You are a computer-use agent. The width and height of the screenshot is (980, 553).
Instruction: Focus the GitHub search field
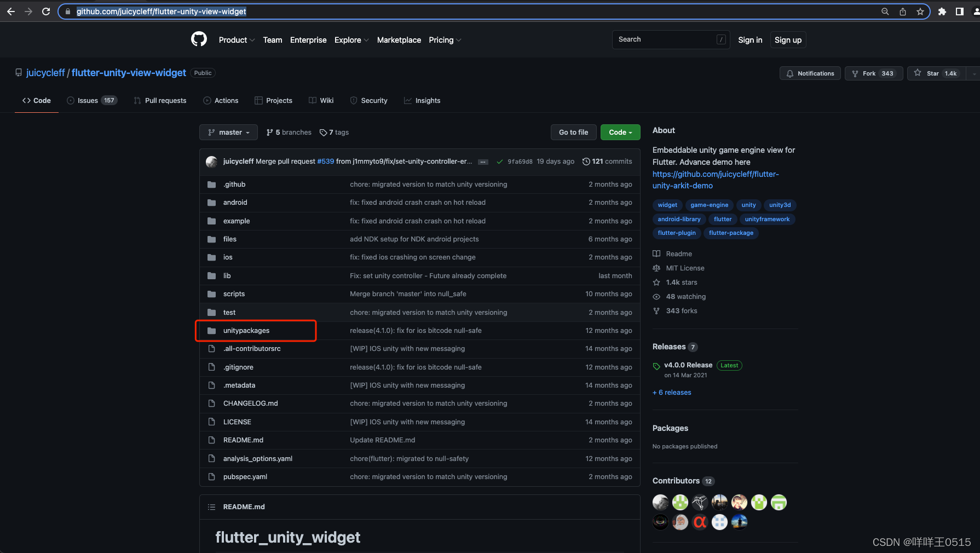[671, 39]
